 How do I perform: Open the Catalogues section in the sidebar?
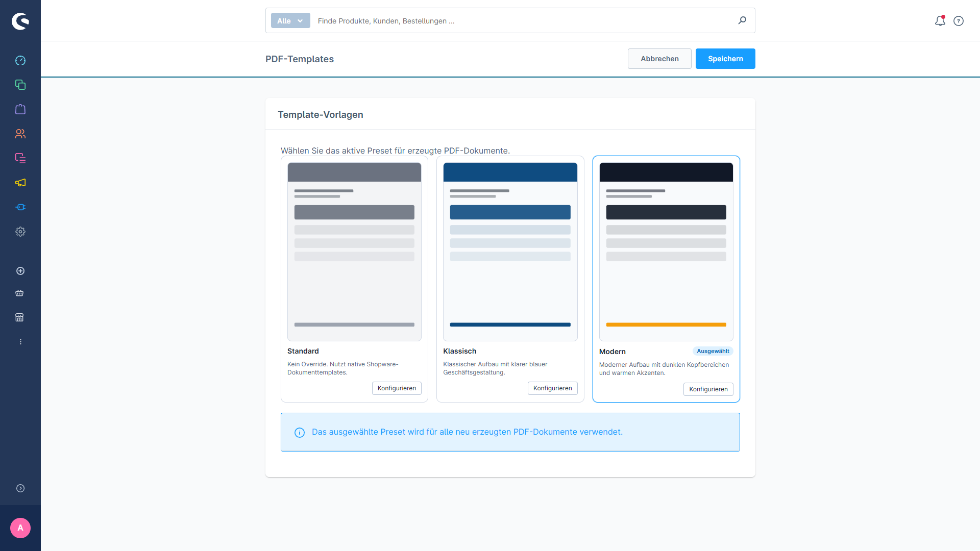(x=20, y=85)
